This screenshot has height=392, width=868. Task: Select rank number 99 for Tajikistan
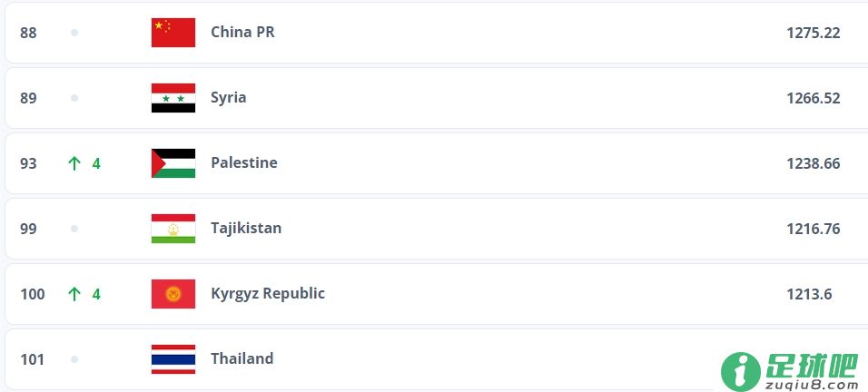coord(28,229)
